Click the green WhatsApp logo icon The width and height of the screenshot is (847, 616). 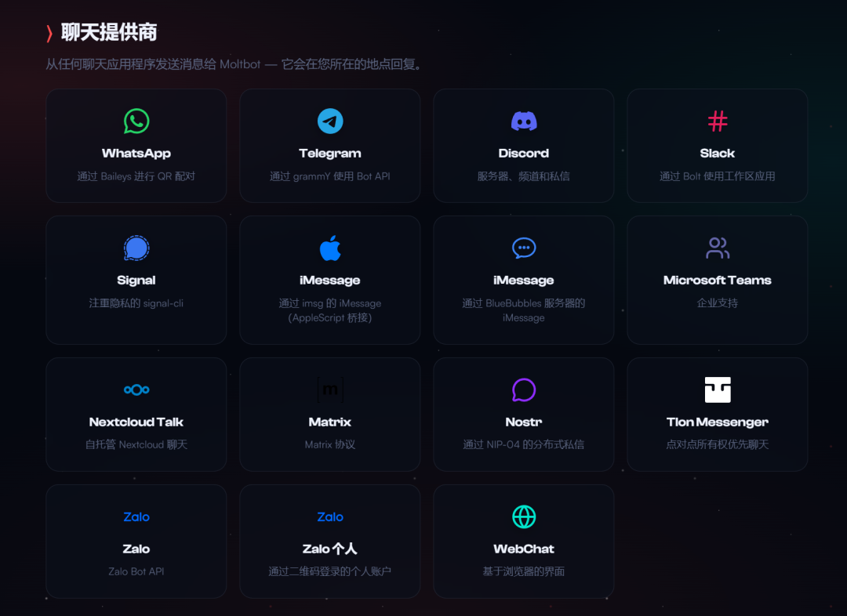(136, 121)
